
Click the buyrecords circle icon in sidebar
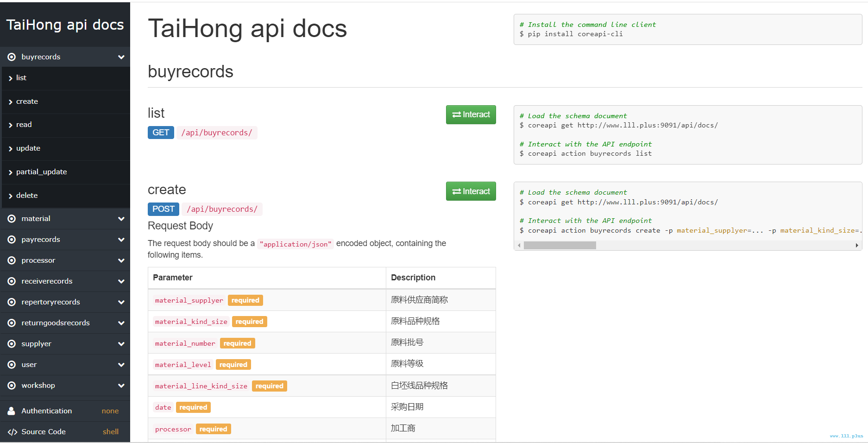click(12, 57)
